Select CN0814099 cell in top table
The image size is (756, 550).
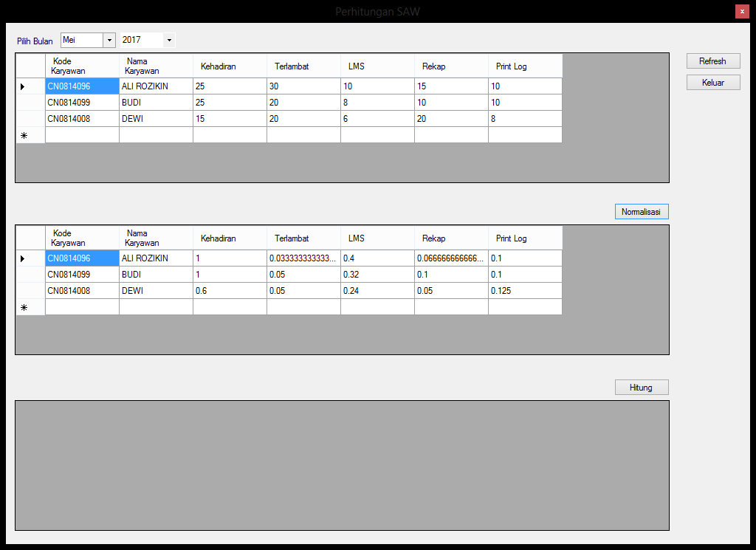(82, 103)
